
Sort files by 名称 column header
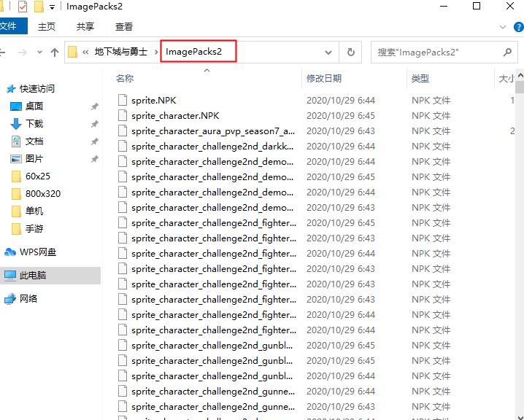click(x=125, y=78)
